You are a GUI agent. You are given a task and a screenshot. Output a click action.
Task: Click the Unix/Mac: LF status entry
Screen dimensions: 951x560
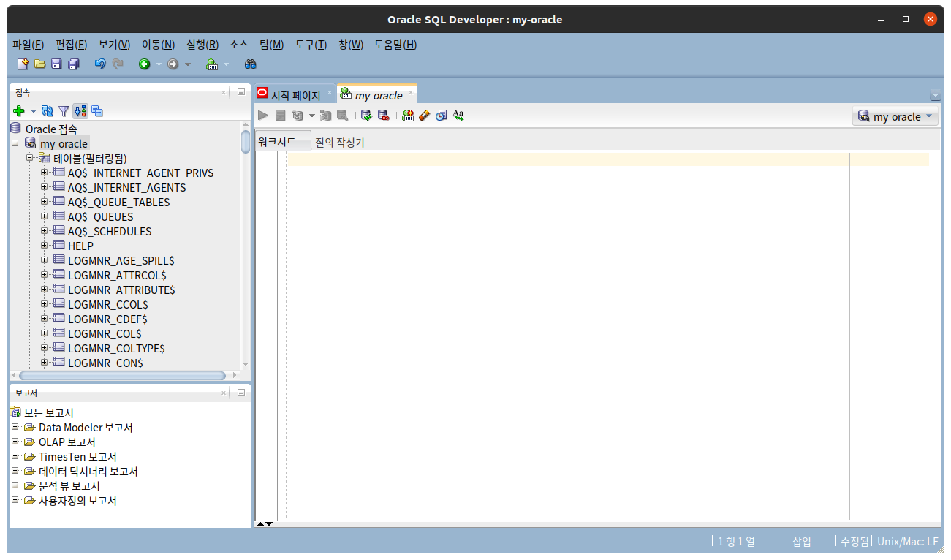coord(908,542)
